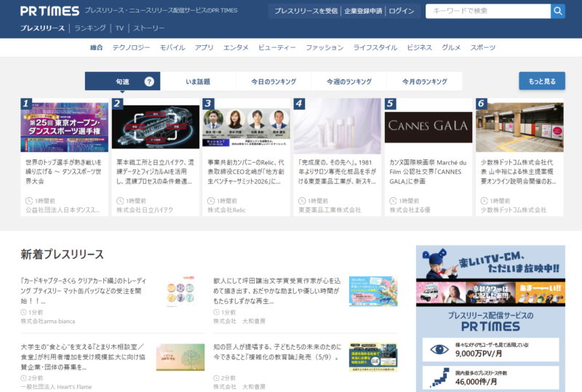582x392 pixels.
Task: Click the 46,000件/月 stat box
Action: [x=490, y=378]
